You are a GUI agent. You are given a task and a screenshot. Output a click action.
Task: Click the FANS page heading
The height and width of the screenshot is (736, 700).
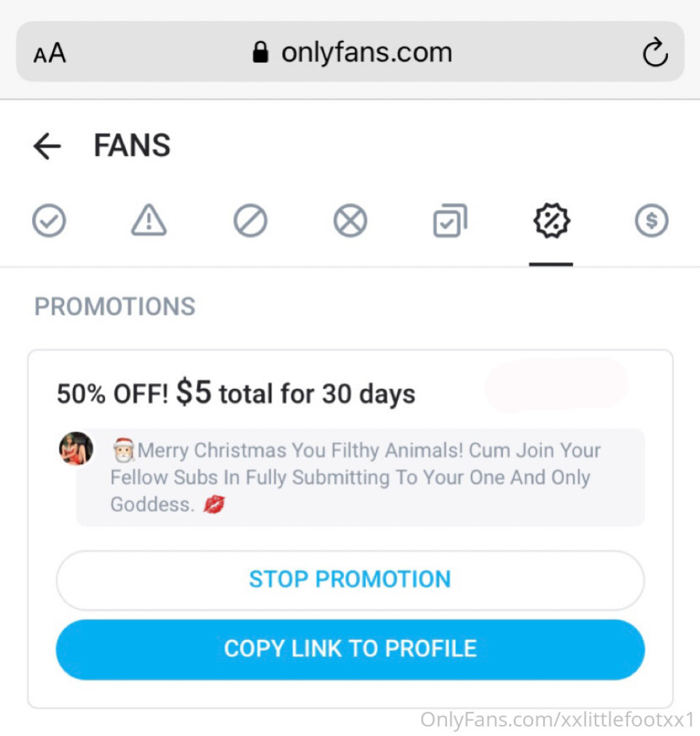pyautogui.click(x=132, y=146)
